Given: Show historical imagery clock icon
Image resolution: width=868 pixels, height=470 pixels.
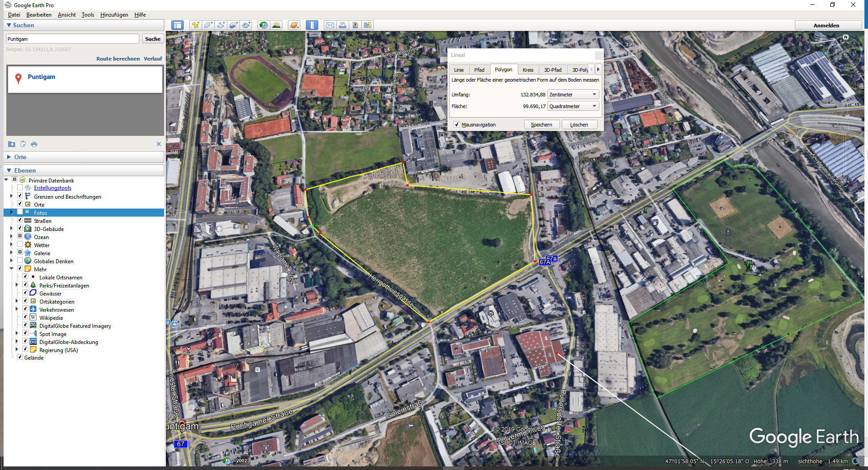Looking at the screenshot, I should point(264,25).
